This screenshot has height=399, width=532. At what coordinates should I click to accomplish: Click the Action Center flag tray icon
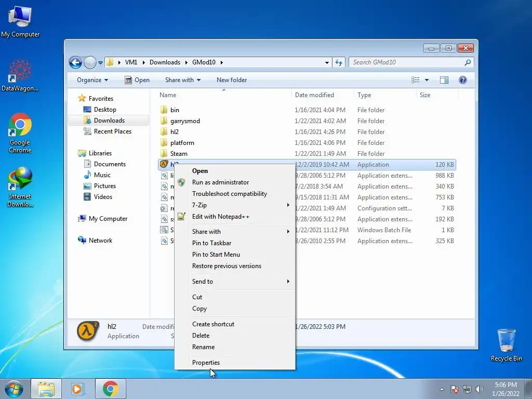455,389
